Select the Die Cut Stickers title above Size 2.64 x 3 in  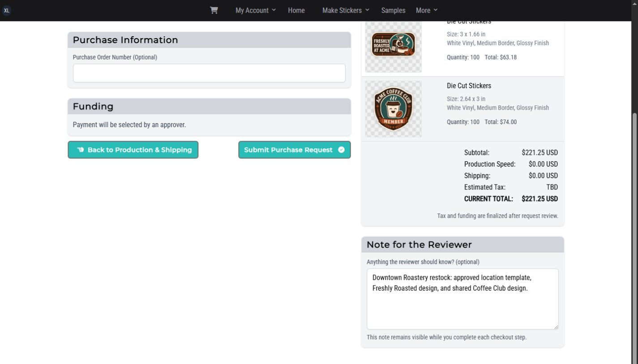tap(469, 86)
